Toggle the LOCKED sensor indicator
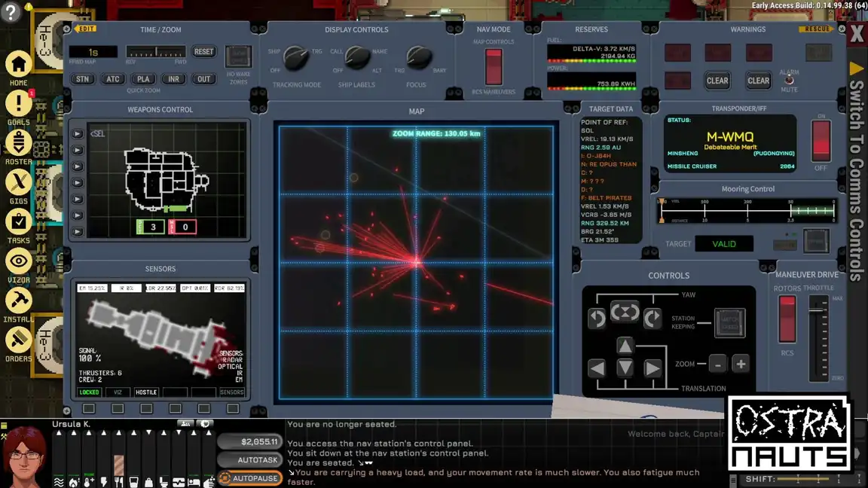Image resolution: width=868 pixels, height=488 pixels. (89, 392)
